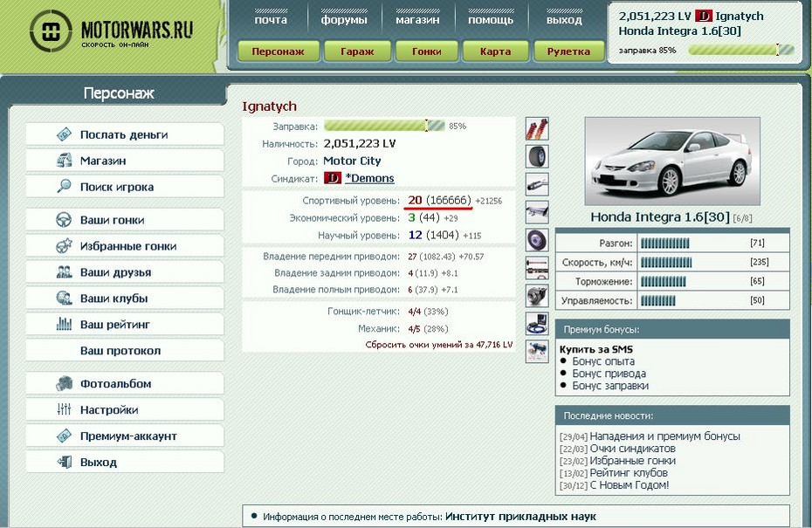Click the syndicate badge next to *Demons link
812x528 pixels.
point(332,178)
